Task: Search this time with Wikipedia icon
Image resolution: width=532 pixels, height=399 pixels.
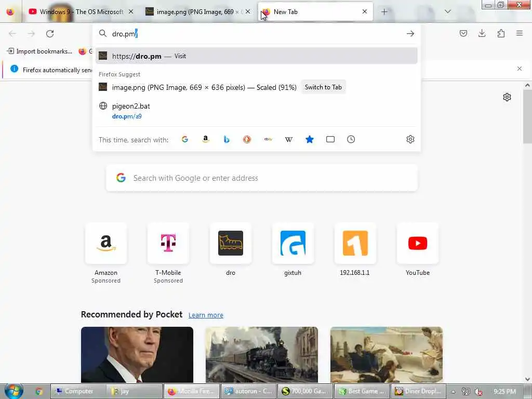Action: [x=289, y=139]
